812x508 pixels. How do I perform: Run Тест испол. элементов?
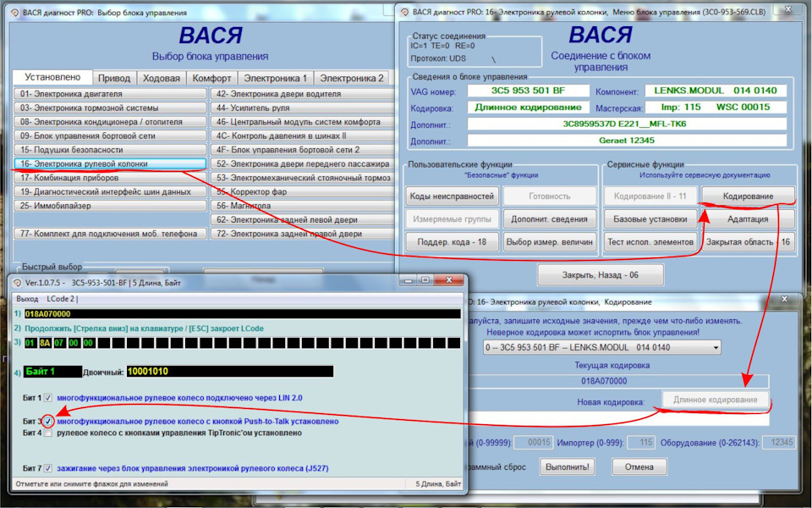tap(650, 242)
